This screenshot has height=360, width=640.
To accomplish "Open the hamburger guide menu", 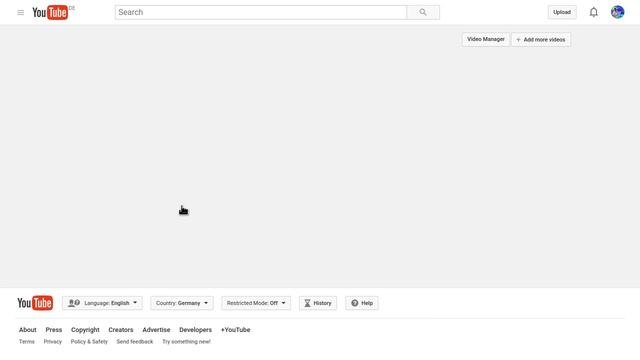I will pyautogui.click(x=20, y=13).
